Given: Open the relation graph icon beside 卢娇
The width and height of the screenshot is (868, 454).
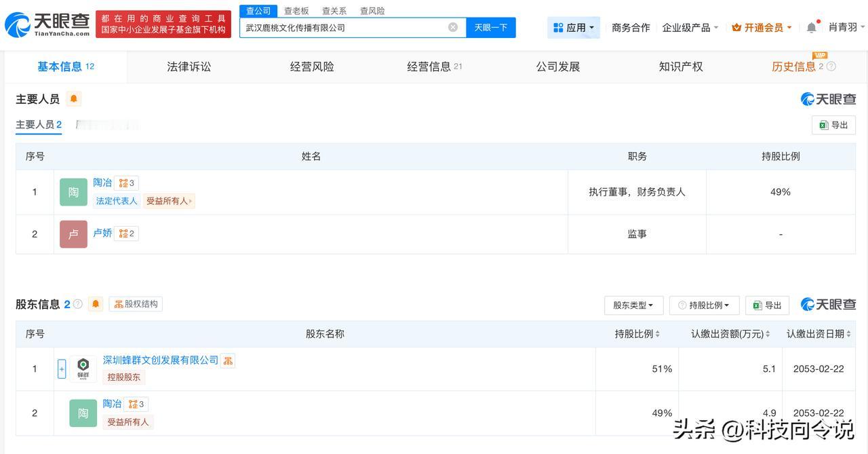Looking at the screenshot, I should pos(126,233).
